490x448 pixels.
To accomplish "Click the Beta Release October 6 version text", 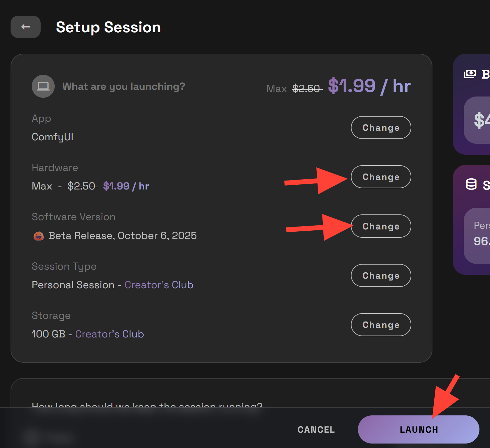I will pos(122,236).
